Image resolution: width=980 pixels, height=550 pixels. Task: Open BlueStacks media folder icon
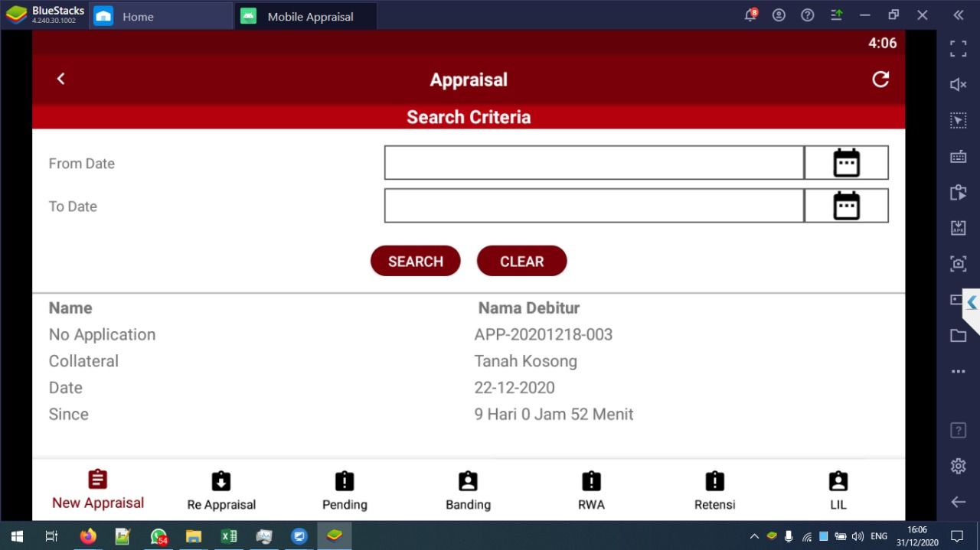tap(958, 336)
